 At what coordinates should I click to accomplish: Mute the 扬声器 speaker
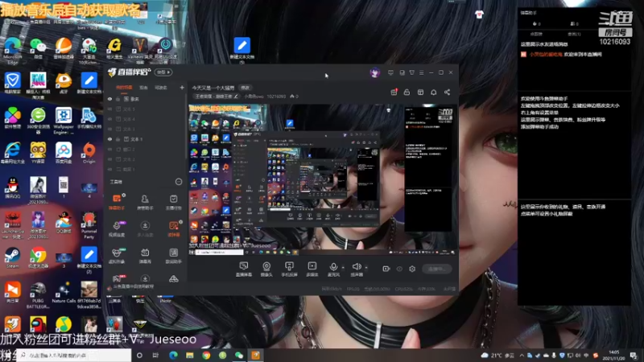[x=357, y=269]
